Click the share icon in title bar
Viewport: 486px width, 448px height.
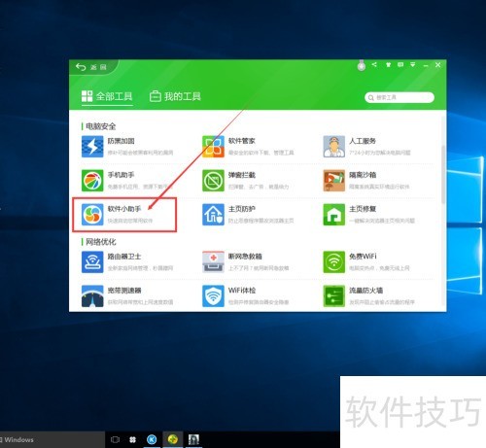[374, 64]
